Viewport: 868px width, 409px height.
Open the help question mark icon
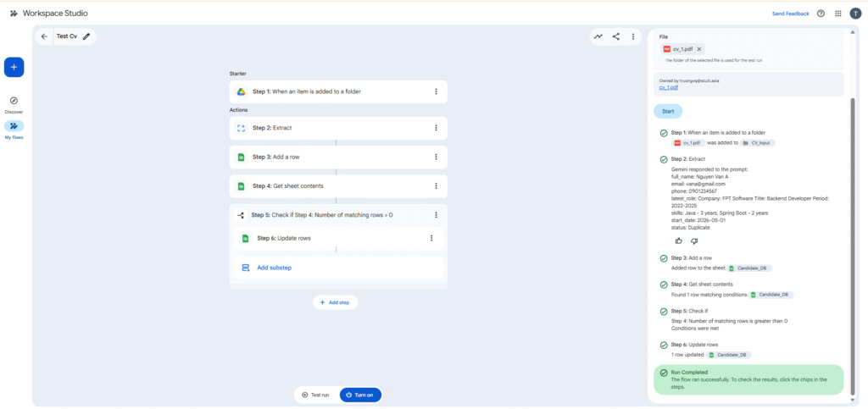tap(821, 14)
